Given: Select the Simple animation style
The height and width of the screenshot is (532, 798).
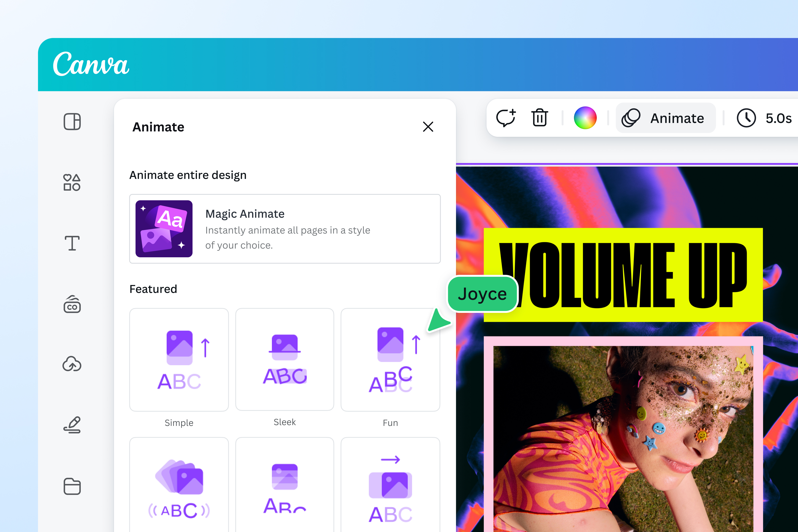Looking at the screenshot, I should (179, 360).
